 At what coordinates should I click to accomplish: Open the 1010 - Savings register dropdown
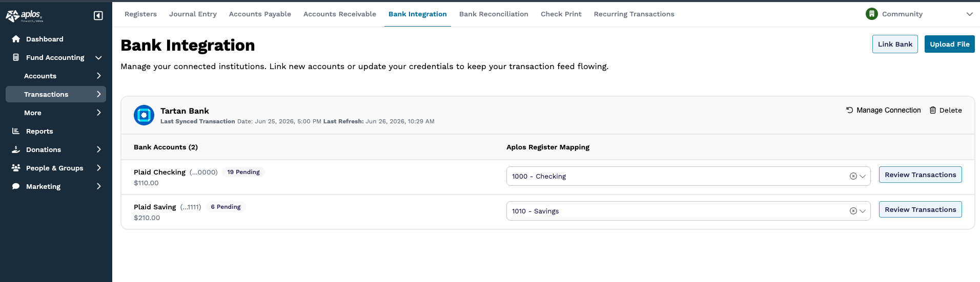(x=863, y=211)
